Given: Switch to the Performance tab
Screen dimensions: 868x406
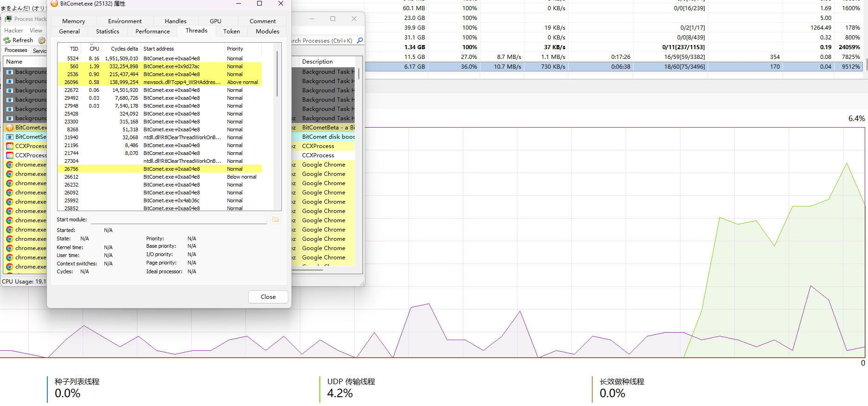Looking at the screenshot, I should [153, 32].
